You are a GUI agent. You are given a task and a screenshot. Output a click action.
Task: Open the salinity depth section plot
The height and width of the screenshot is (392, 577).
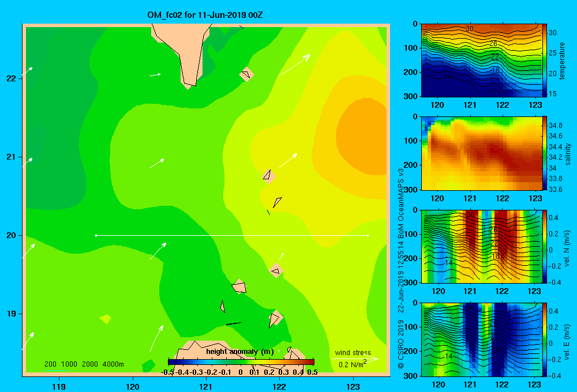point(482,153)
